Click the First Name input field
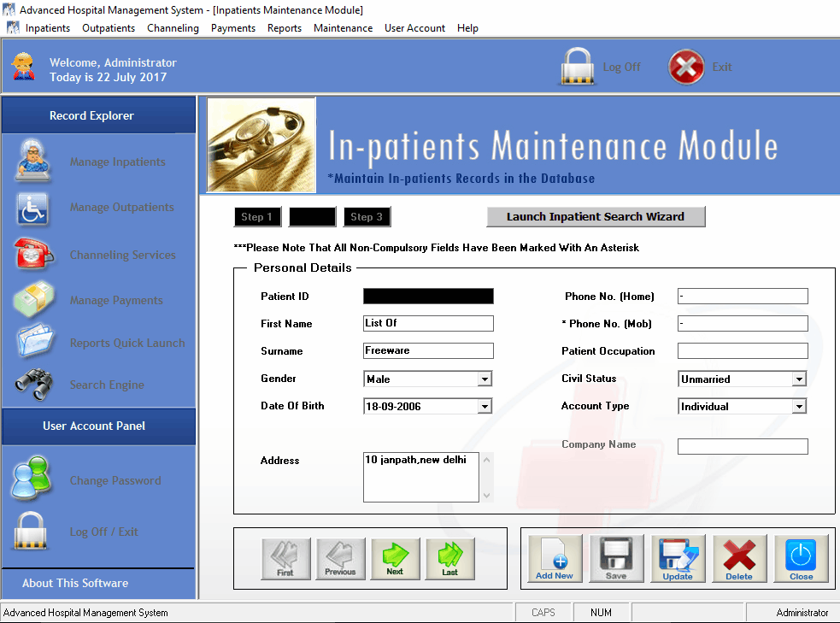The image size is (840, 623). pos(428,323)
